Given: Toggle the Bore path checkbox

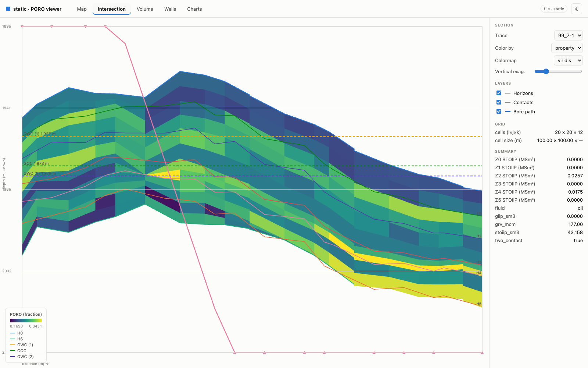Looking at the screenshot, I should (499, 112).
